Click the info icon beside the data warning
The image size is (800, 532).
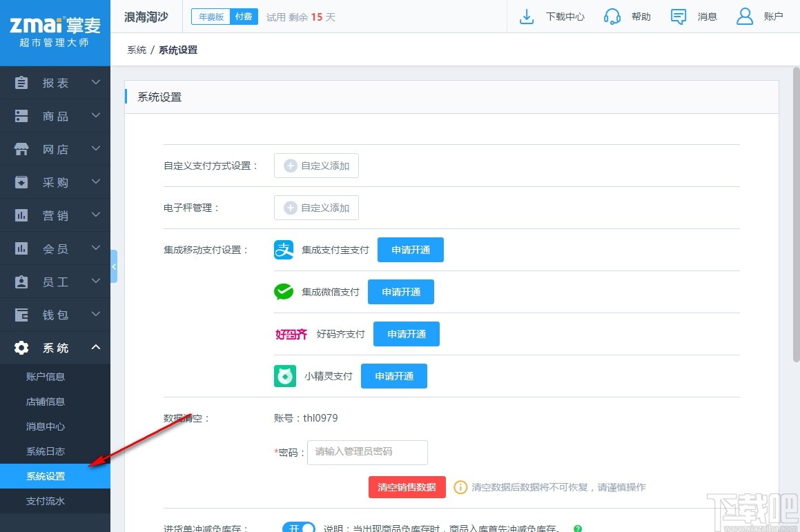(460, 487)
